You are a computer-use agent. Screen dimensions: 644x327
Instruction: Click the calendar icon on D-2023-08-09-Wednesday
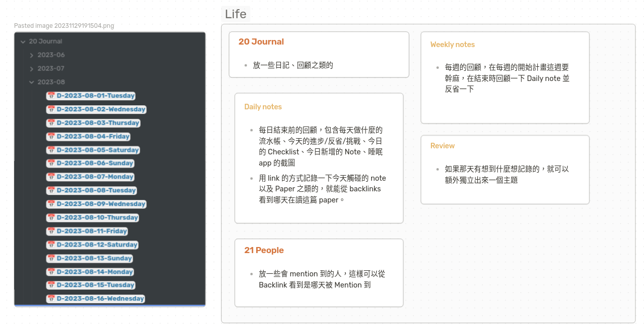point(51,204)
